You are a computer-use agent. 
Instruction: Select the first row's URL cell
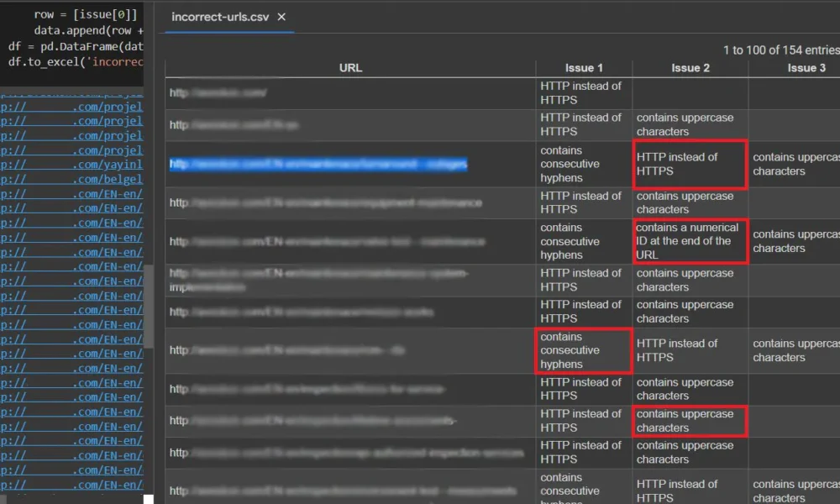350,92
